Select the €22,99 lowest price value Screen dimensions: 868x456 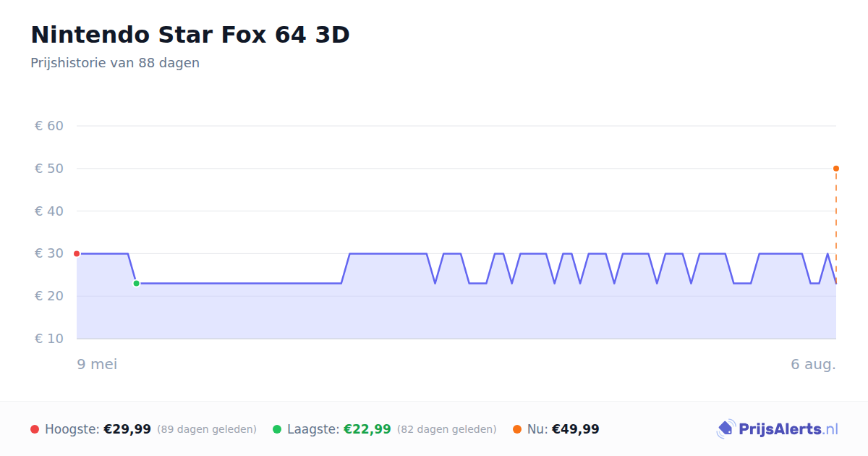pos(367,429)
